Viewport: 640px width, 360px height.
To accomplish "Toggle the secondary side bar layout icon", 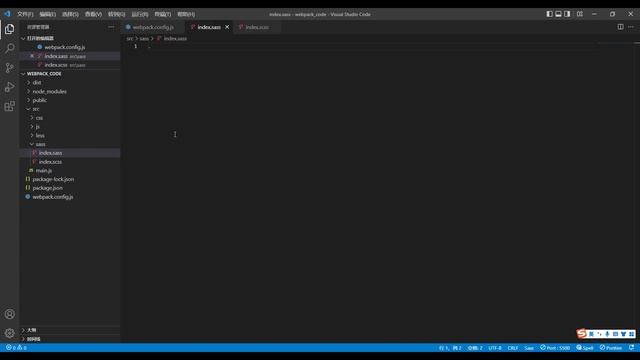I will [x=567, y=14].
